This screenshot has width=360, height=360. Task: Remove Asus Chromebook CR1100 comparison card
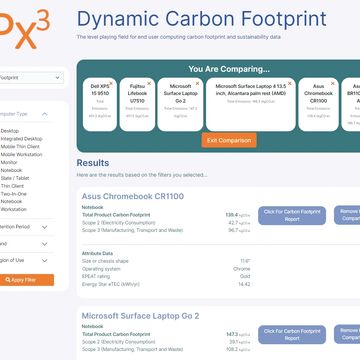332,83
